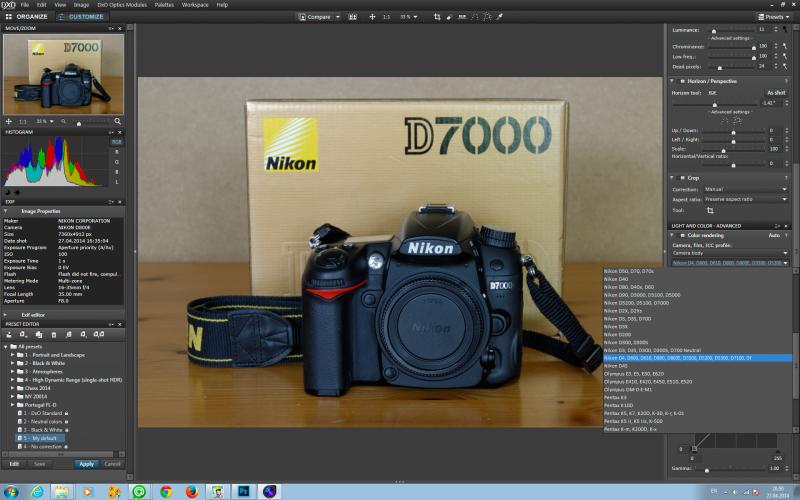Click the delete preset trash icon
This screenshot has width=800, height=500.
pos(54,335)
